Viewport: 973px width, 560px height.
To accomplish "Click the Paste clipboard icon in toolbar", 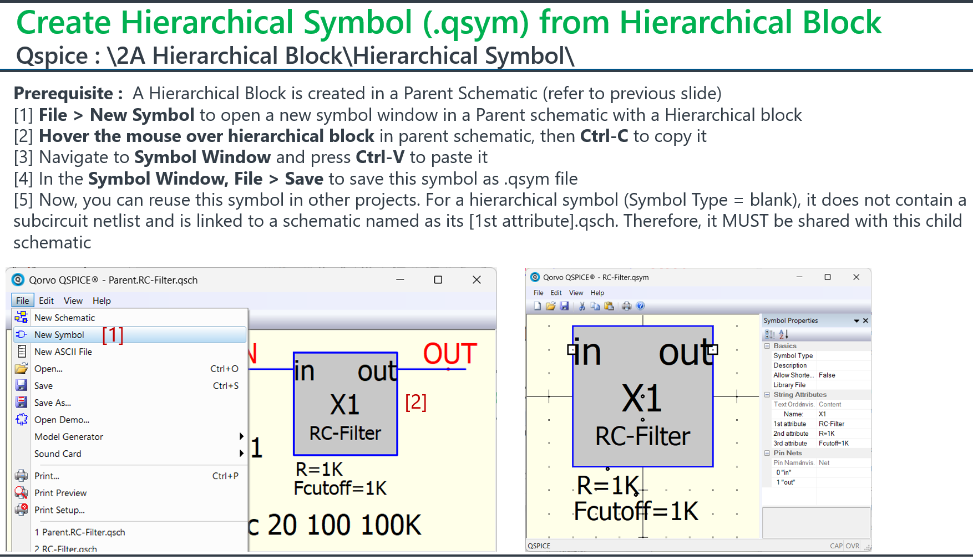I will (x=609, y=306).
